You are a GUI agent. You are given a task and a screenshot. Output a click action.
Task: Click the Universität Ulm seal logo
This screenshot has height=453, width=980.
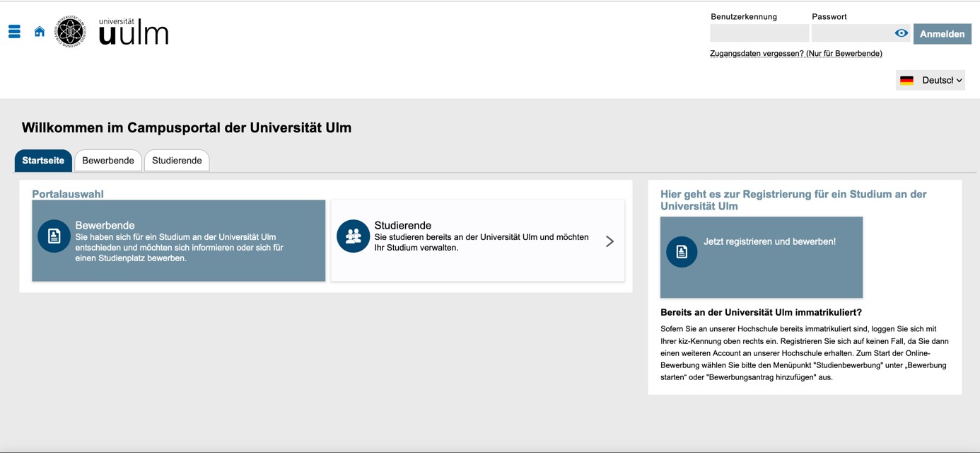71,32
